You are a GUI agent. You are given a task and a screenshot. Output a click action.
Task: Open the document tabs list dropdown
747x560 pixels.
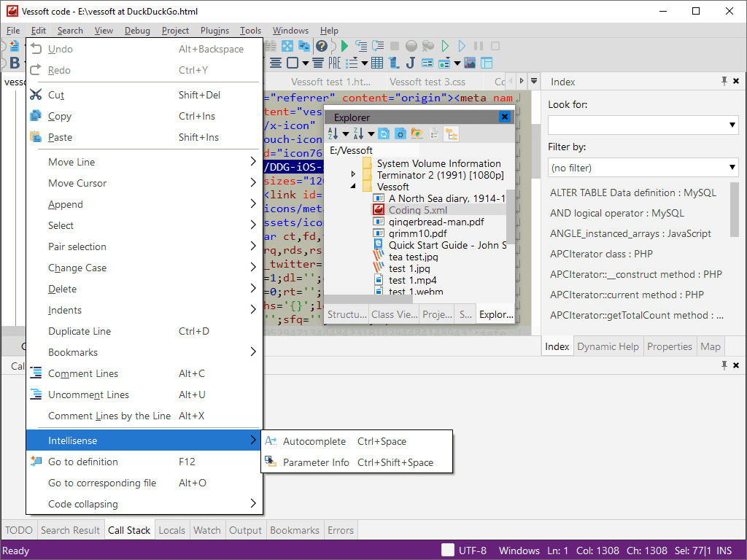coord(534,81)
